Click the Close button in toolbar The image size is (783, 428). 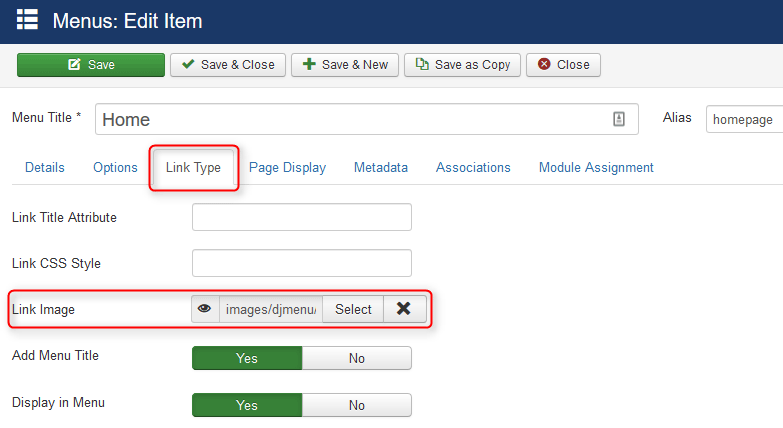pyautogui.click(x=563, y=65)
